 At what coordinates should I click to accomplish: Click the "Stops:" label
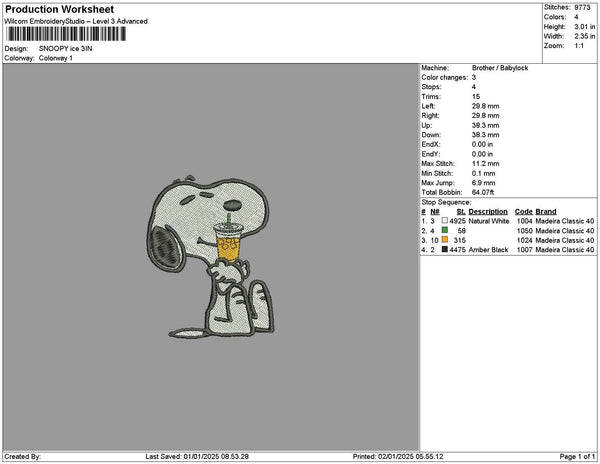tap(431, 87)
